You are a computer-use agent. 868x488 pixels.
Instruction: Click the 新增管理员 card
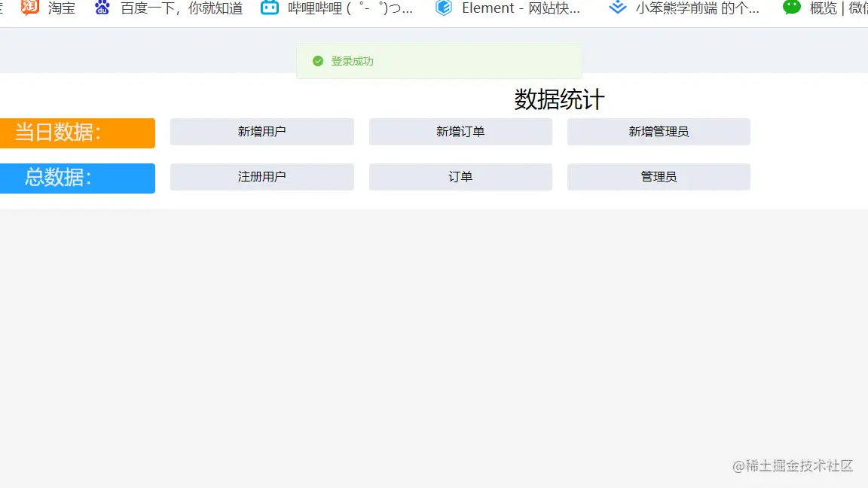pos(659,132)
